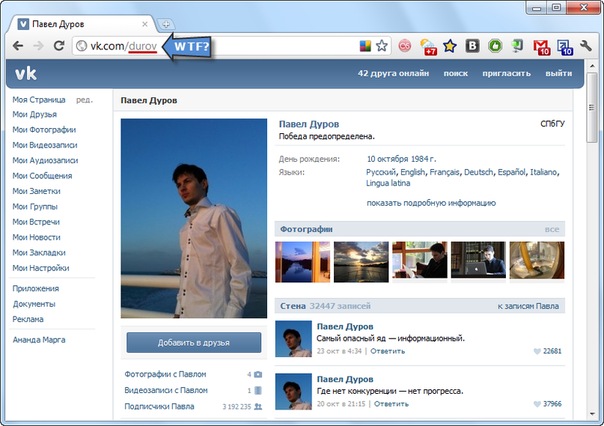Select the Павел Дуров browser tab
Screen dimensions: 604x426
[x=81, y=24]
